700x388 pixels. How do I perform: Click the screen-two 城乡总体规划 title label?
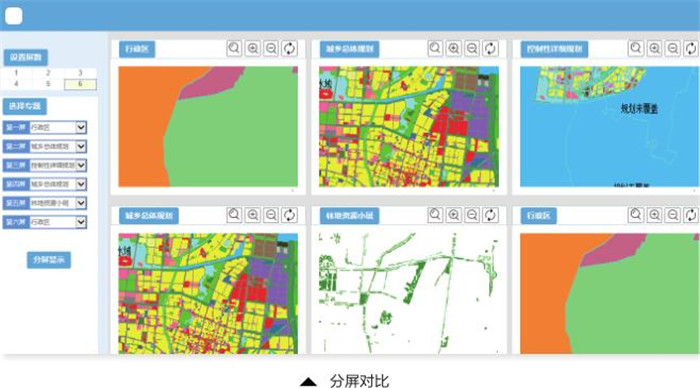350,49
